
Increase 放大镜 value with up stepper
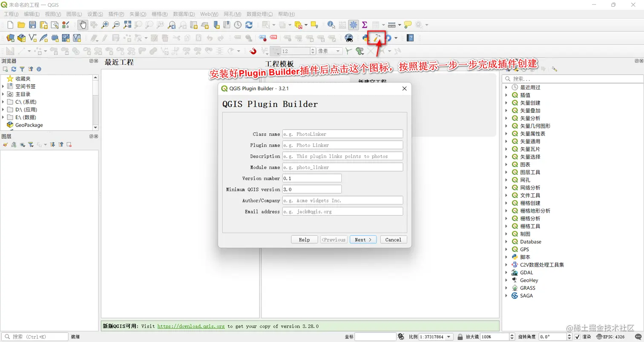point(512,335)
